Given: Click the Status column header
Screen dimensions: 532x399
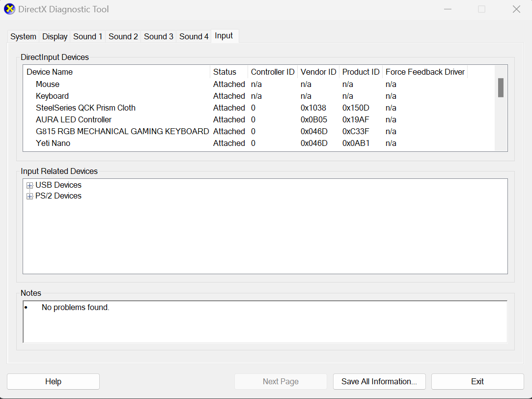Looking at the screenshot, I should point(229,72).
